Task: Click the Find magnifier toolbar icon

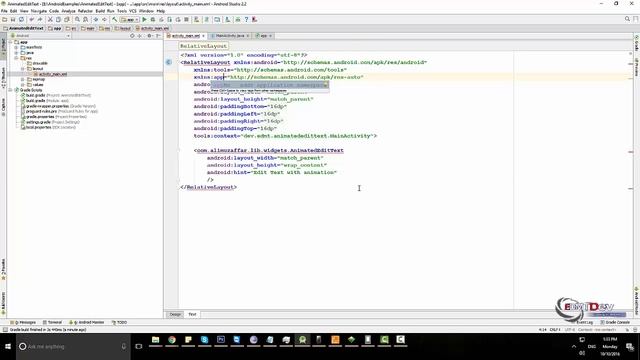Action: pyautogui.click(x=77, y=20)
